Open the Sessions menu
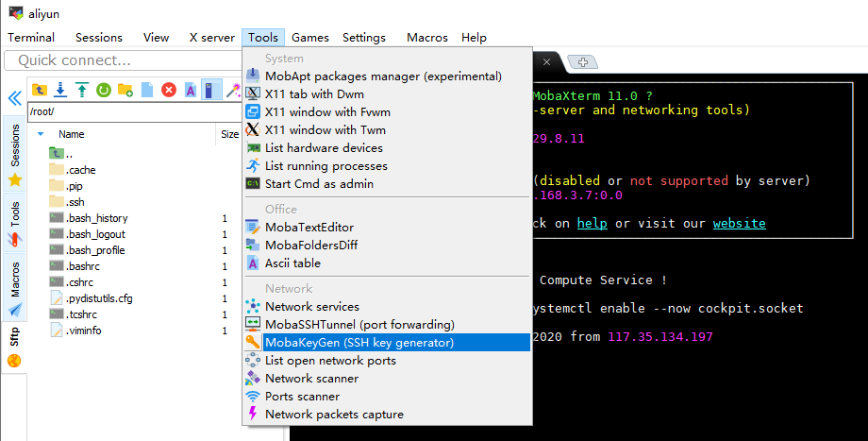868x441 pixels. tap(99, 38)
